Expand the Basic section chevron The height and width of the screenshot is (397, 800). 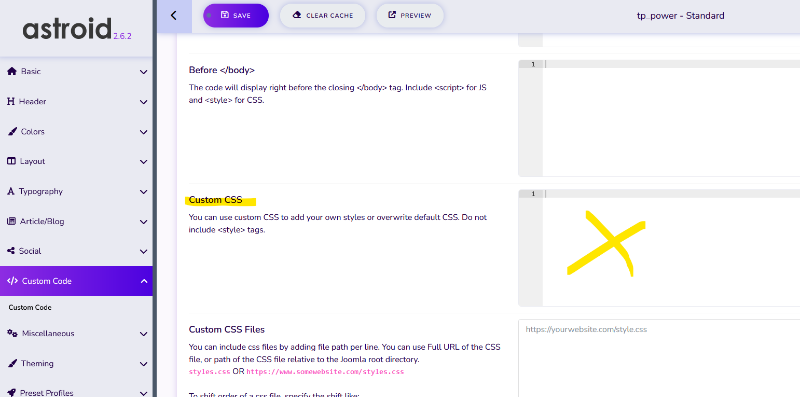pos(143,72)
